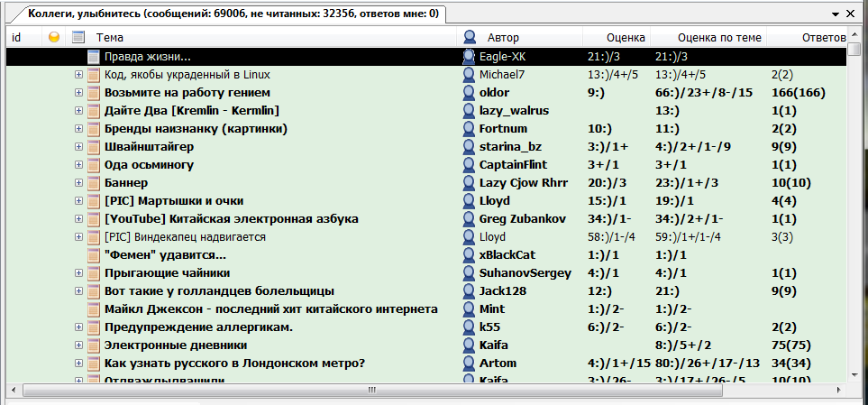
Task: Sort by the 'Оценка по теме' column header
Action: (x=719, y=37)
